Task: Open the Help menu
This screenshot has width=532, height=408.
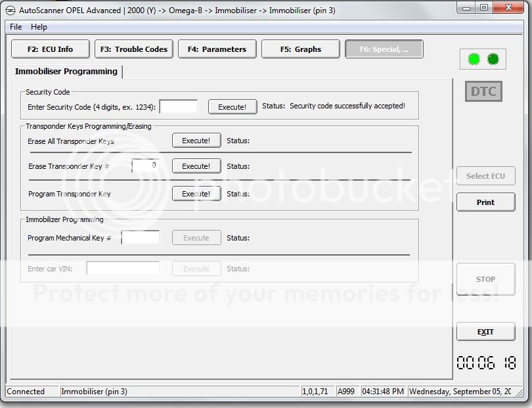Action: [39, 27]
